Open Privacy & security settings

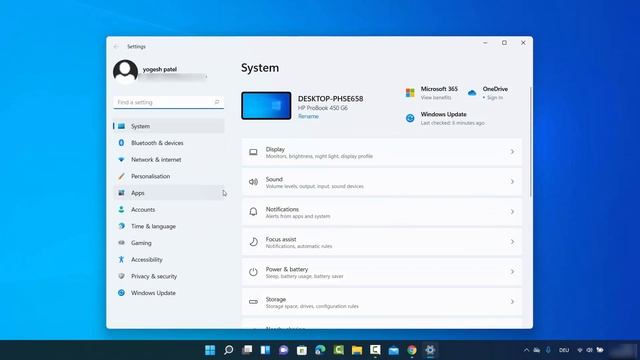(169, 276)
